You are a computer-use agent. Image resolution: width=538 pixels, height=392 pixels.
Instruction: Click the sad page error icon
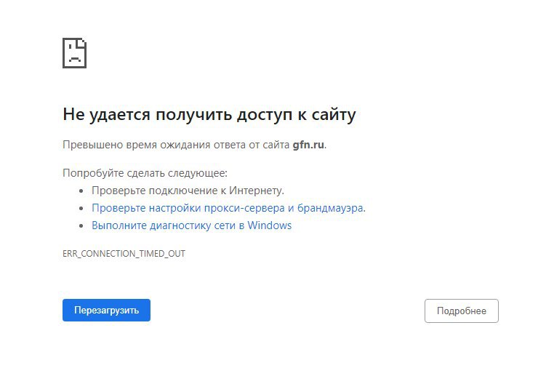click(x=74, y=53)
